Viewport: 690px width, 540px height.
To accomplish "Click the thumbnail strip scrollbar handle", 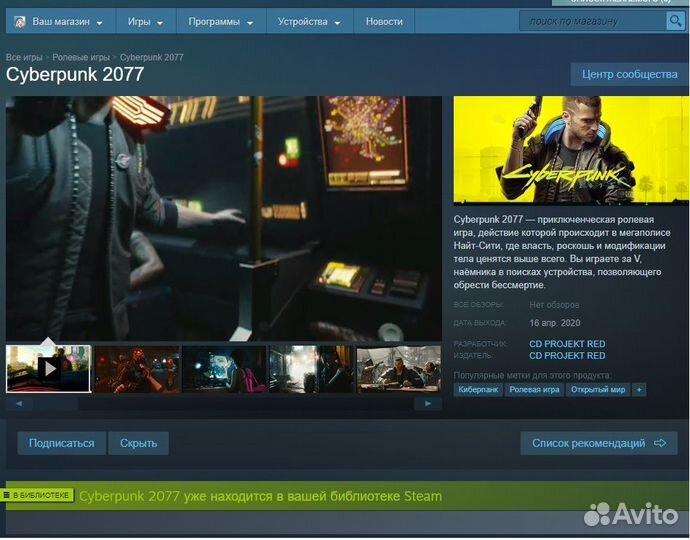I will (55, 404).
